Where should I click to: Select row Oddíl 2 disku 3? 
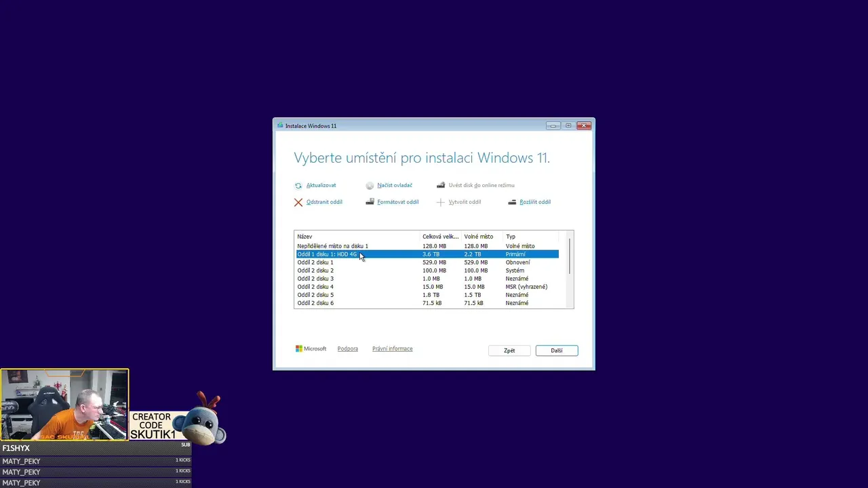pos(427,279)
